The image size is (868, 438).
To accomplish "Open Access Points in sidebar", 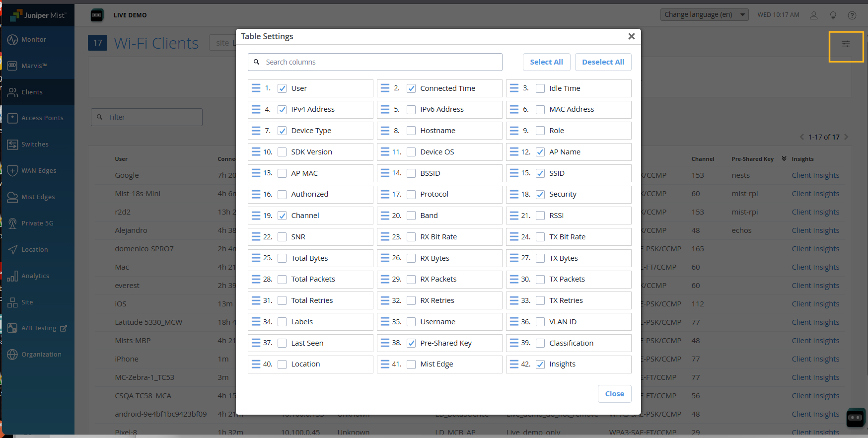I will 42,118.
